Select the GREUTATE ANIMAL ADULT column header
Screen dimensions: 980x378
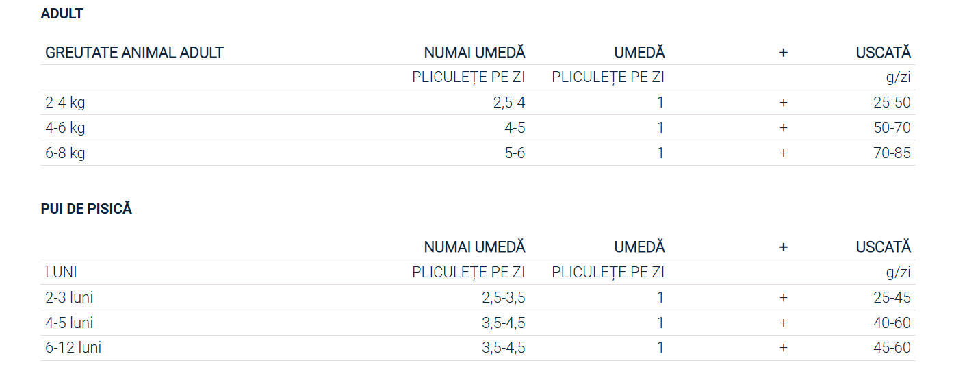(x=134, y=53)
